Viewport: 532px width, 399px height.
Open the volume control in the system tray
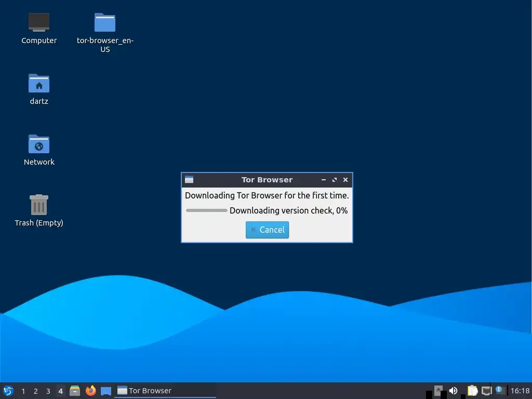tap(453, 391)
